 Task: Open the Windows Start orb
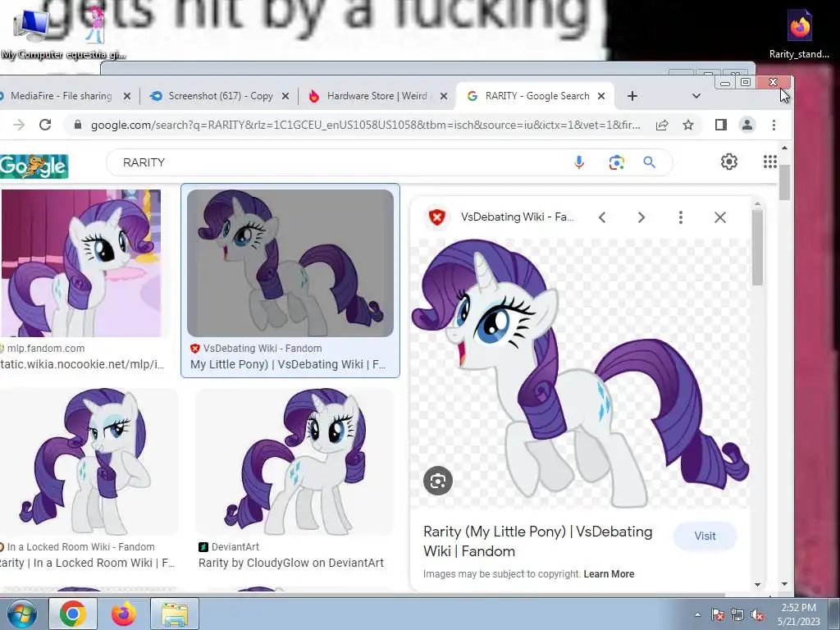(x=21, y=614)
